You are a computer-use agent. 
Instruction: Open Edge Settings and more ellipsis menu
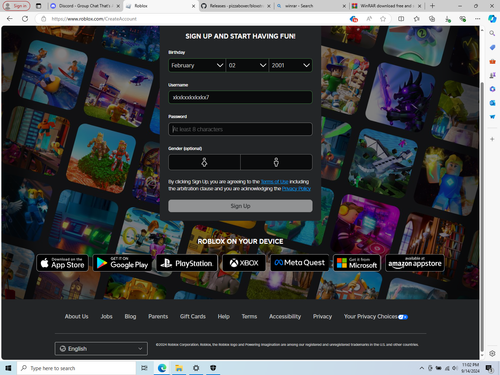pyautogui.click(x=478, y=19)
